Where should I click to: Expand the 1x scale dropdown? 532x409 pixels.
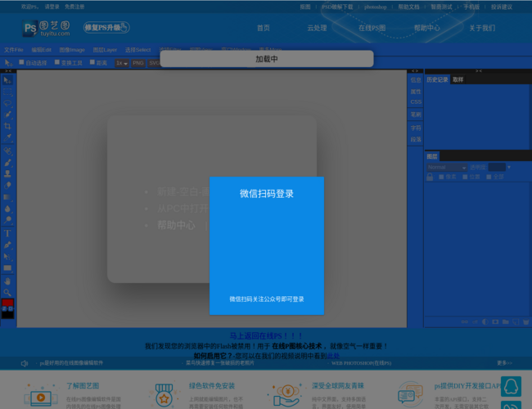[120, 62]
